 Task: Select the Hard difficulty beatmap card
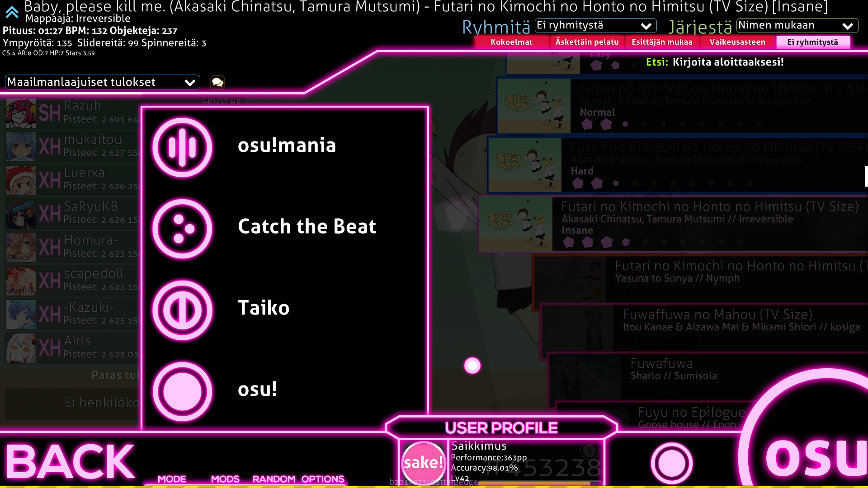678,165
